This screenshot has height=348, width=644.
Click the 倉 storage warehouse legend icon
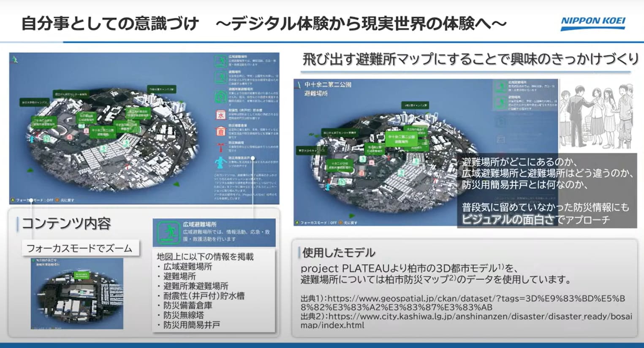220,131
